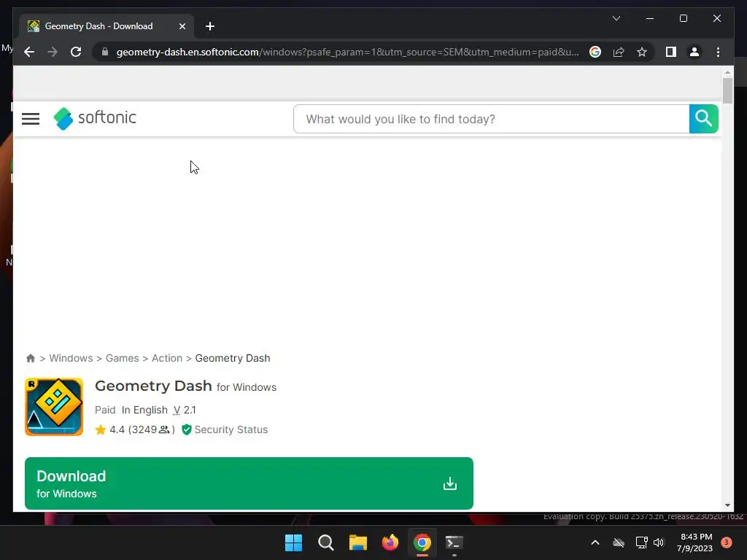Select the address bar URL
The image size is (747, 560).
(x=347, y=52)
